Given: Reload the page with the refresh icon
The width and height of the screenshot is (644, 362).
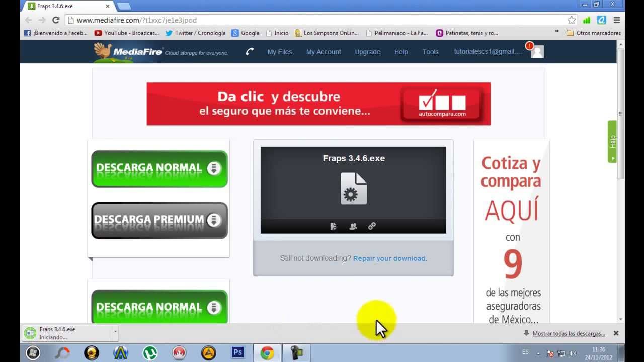Looking at the screenshot, I should [56, 20].
